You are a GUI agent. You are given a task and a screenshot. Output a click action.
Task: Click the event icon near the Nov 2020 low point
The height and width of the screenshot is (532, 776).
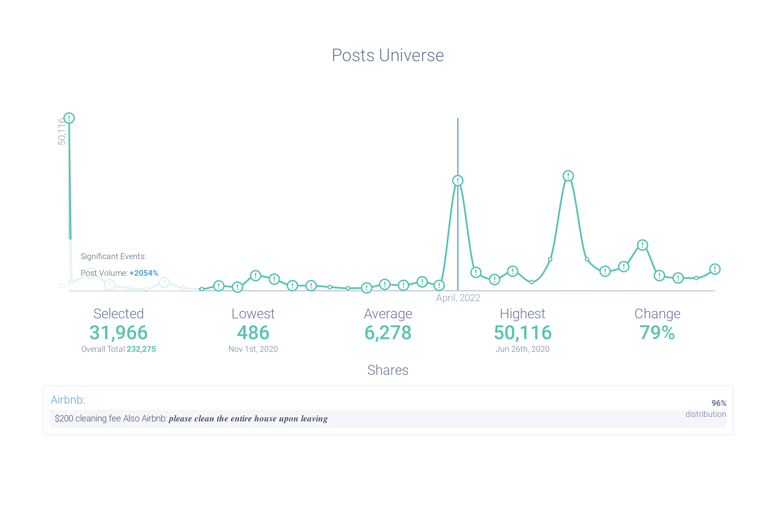pyautogui.click(x=237, y=287)
